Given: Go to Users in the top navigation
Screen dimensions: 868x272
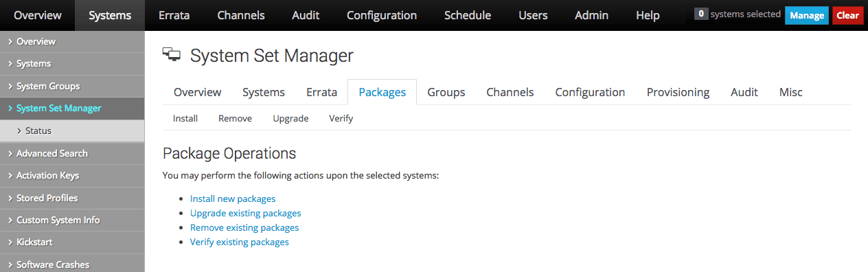Looking at the screenshot, I should point(533,15).
